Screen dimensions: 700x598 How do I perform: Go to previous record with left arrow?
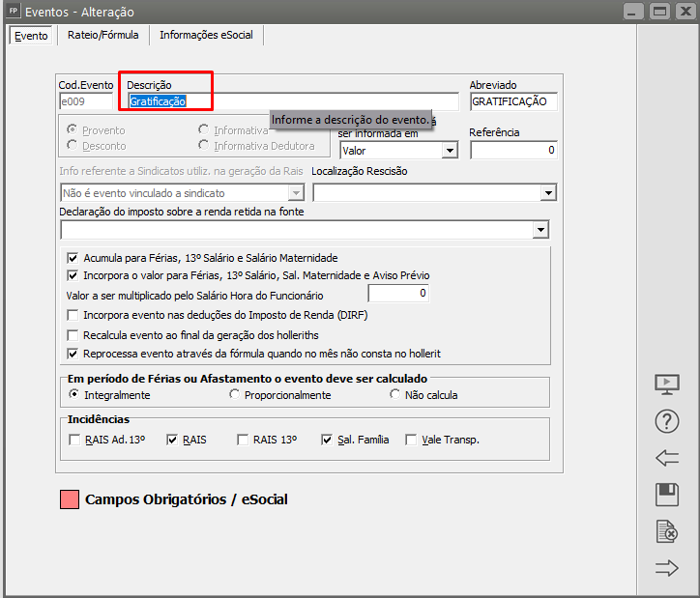667,458
